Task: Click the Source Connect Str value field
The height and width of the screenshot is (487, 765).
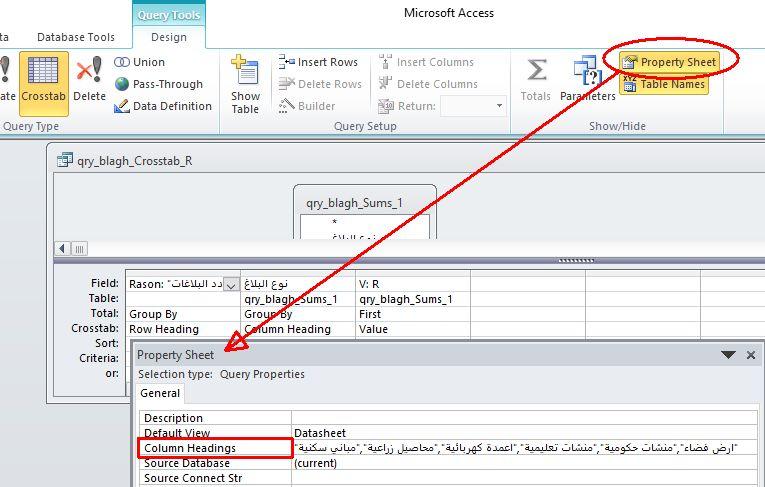Action: (524, 478)
